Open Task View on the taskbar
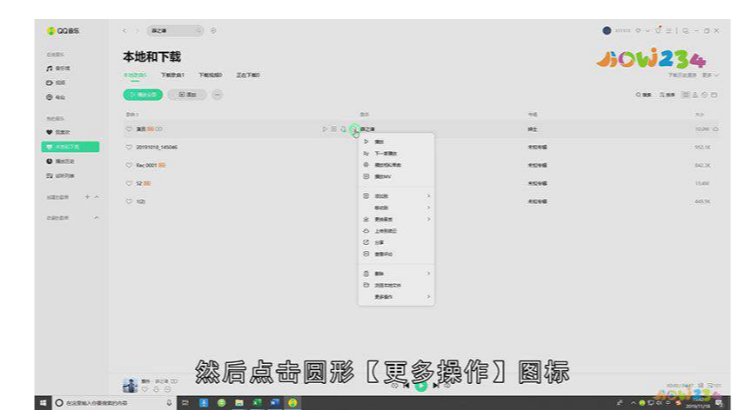743x418 pixels. [185, 403]
